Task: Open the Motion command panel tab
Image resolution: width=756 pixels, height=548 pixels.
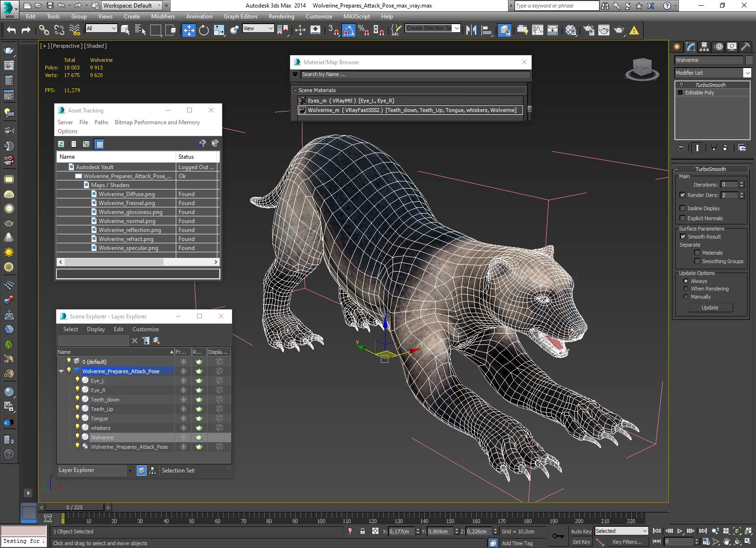Action: click(x=718, y=46)
